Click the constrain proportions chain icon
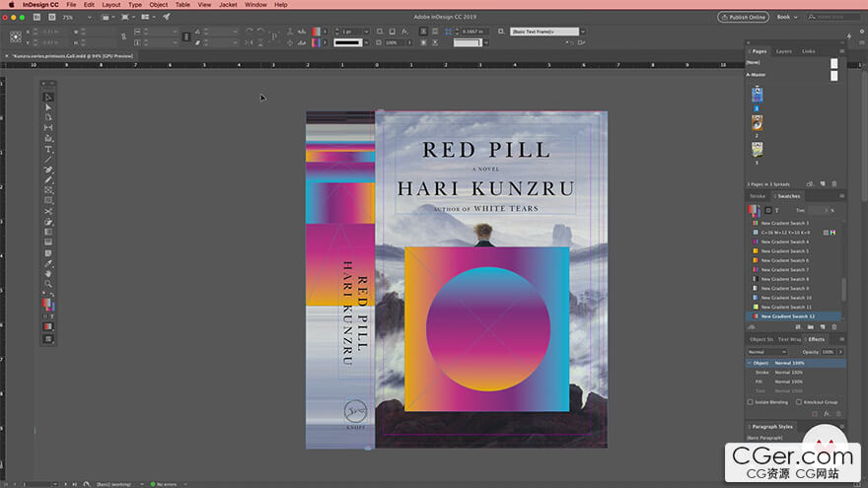This screenshot has width=868, height=488. tap(123, 36)
